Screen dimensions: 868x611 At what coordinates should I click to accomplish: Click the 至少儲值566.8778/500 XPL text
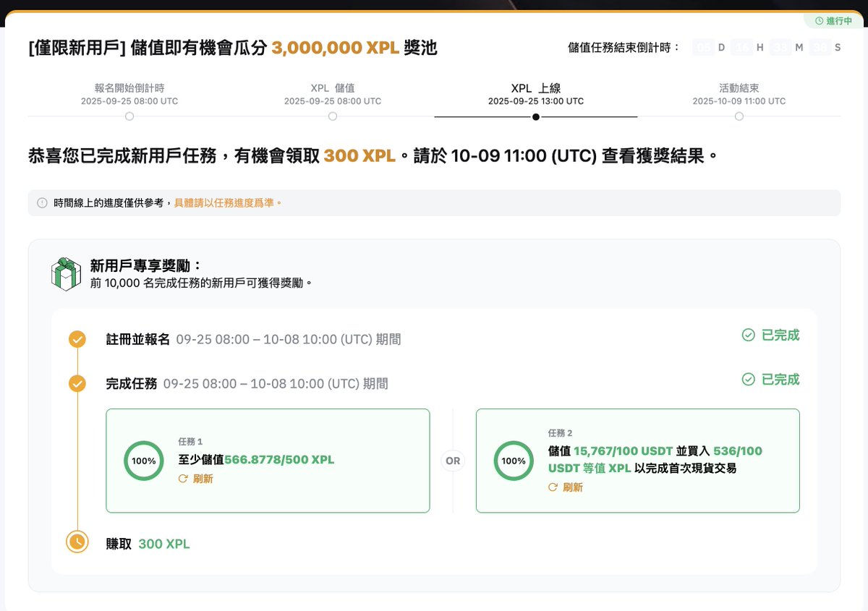tap(256, 459)
